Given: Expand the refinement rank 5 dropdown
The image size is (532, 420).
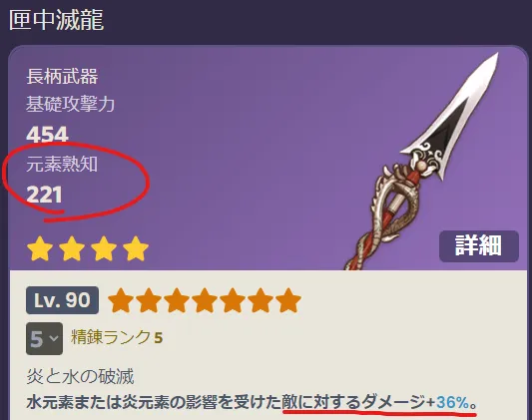Looking at the screenshot, I should point(44,338).
